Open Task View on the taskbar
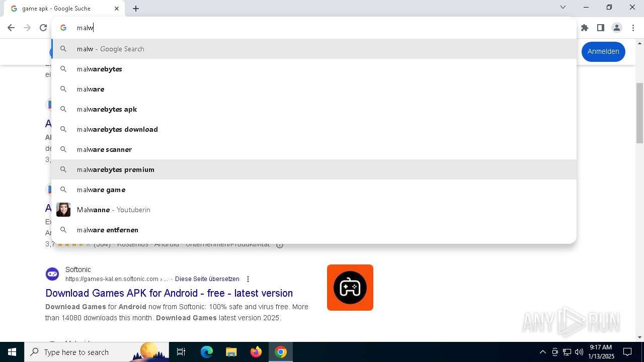 point(181,352)
